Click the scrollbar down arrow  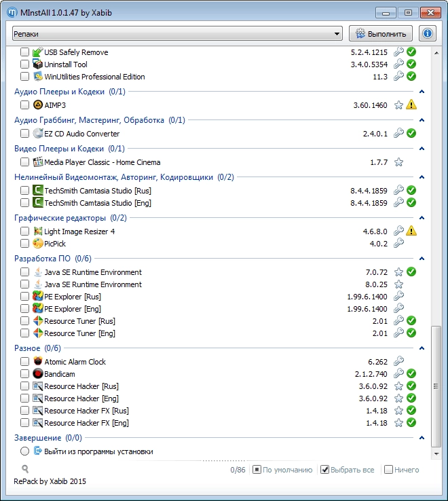coord(436,453)
